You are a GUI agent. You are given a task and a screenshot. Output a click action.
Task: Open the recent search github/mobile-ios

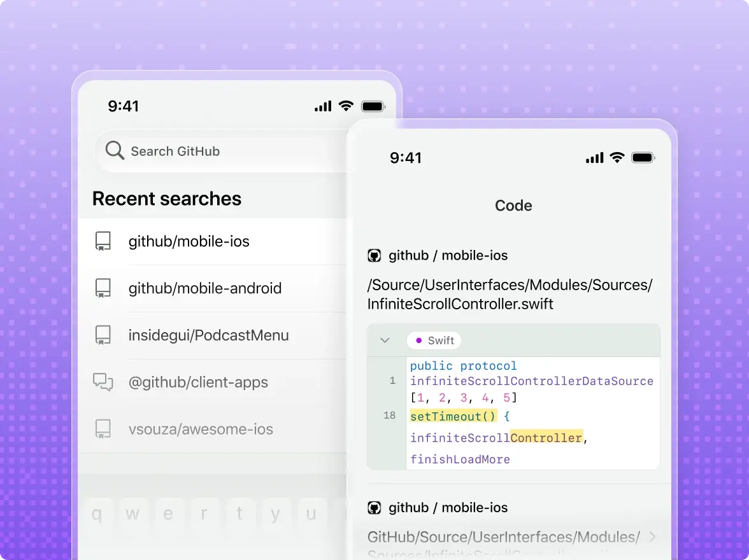[213, 241]
